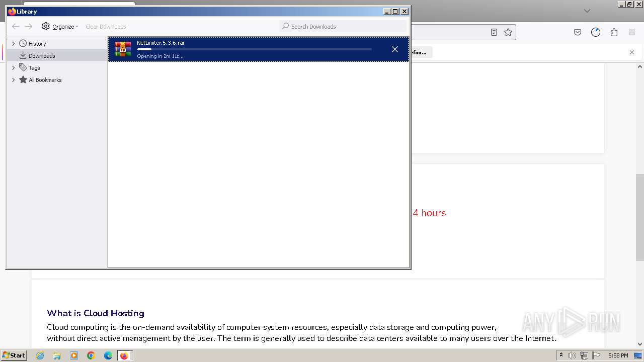Select Tags in the sidebar

(x=34, y=68)
